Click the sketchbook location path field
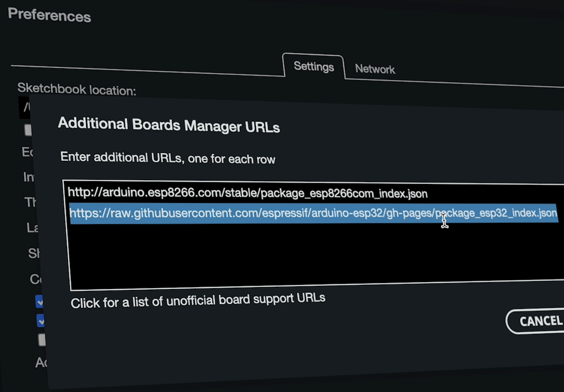This screenshot has width=564, height=392. pos(24,107)
